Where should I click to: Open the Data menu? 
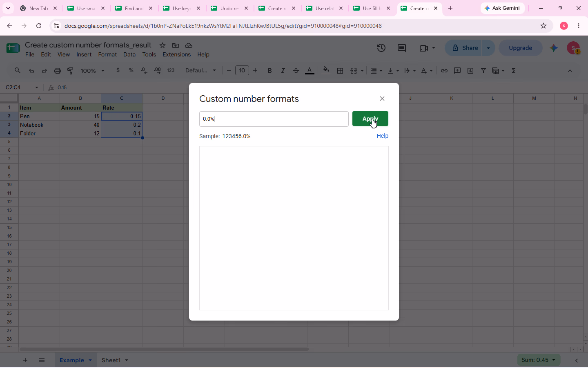coord(129,54)
